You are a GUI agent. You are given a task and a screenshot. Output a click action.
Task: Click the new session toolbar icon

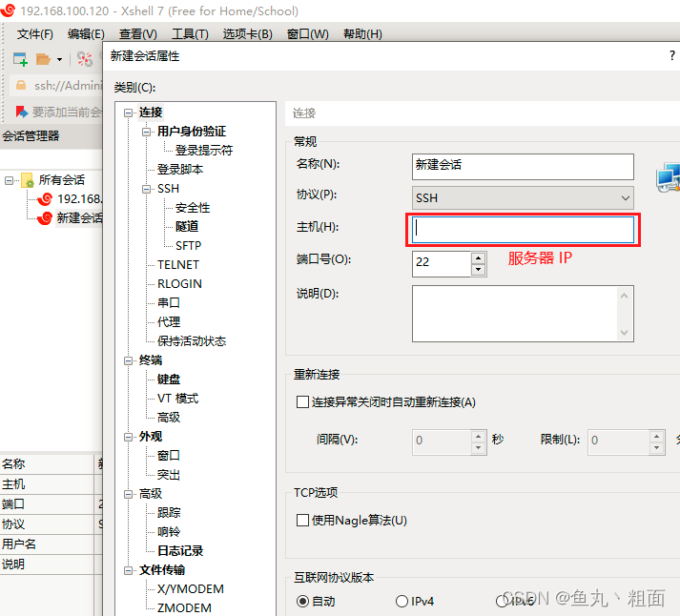click(x=20, y=59)
